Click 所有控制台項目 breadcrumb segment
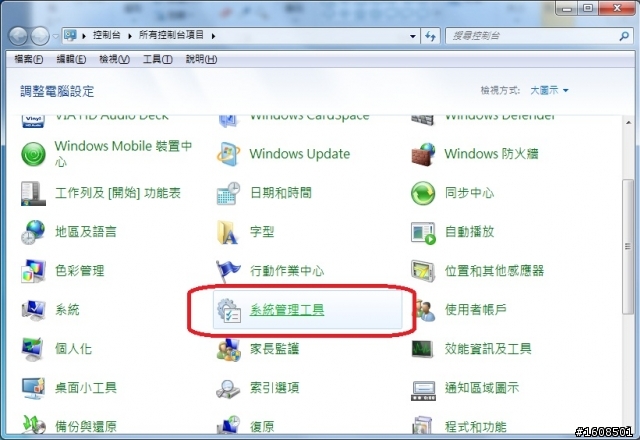 pos(171,35)
